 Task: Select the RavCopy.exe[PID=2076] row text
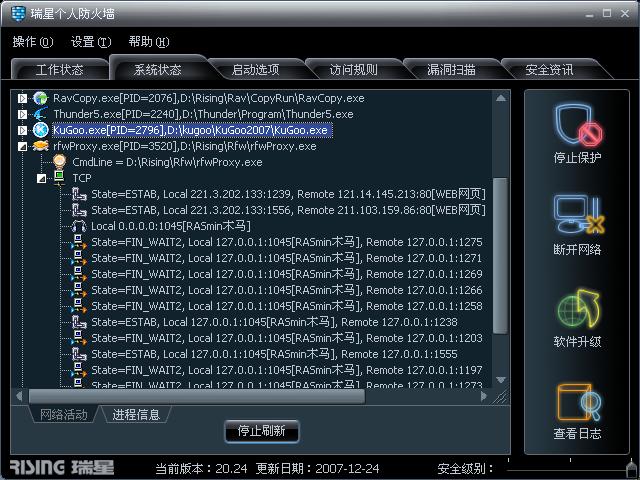tap(209, 98)
